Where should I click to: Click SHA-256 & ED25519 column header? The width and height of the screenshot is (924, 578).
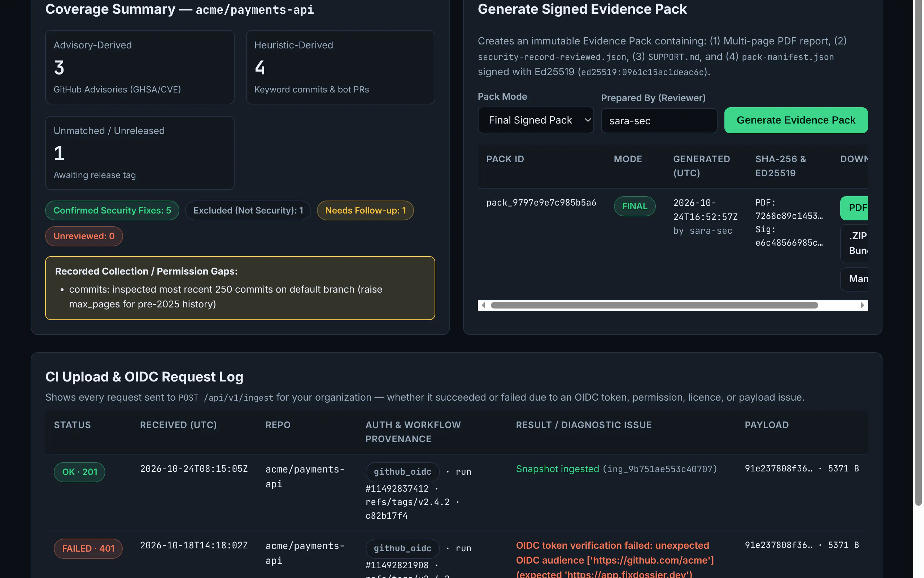(780, 166)
